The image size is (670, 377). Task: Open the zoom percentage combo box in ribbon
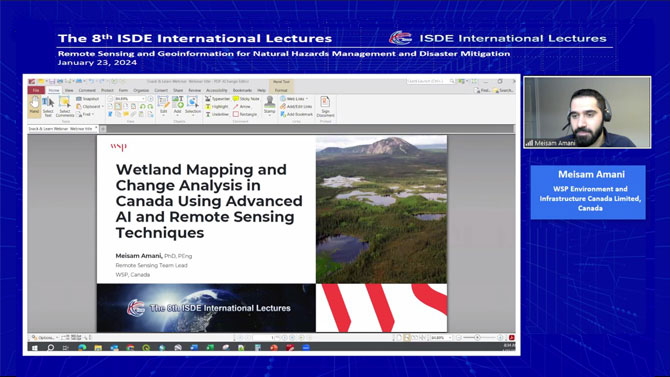[129, 99]
